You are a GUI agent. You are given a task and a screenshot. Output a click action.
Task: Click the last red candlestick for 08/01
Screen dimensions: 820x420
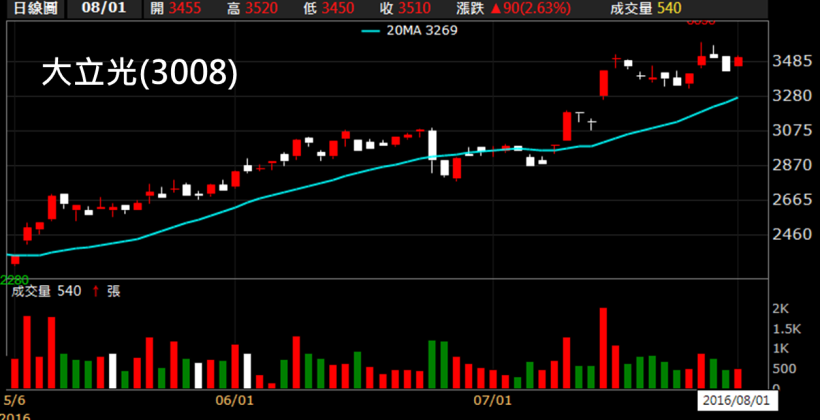click(x=738, y=62)
